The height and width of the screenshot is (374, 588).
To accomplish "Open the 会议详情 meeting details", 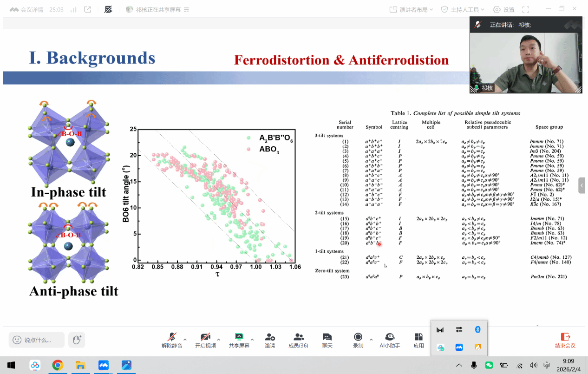I will 30,9.
